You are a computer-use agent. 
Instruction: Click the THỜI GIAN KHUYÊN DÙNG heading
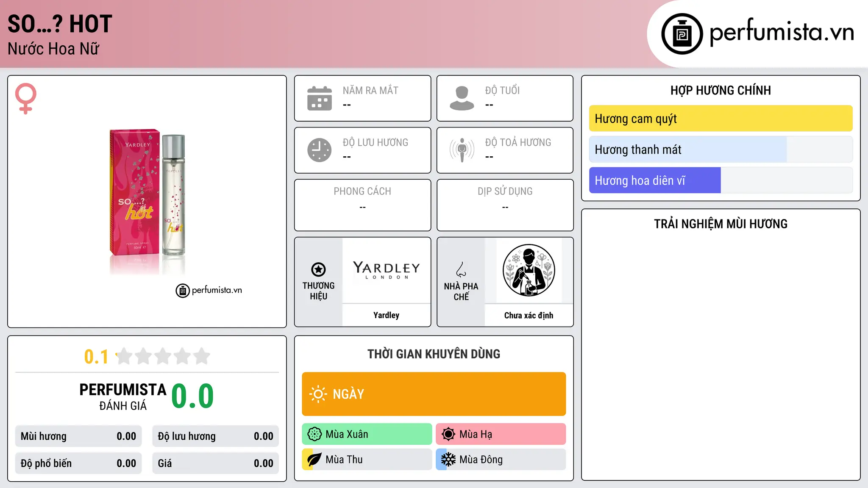434,354
